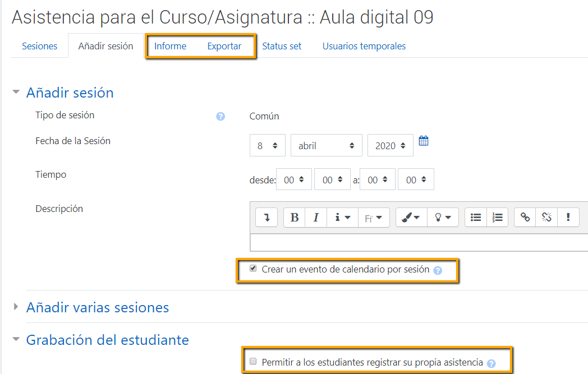
Task: Open help for Tipo de sesión
Action: [220, 117]
